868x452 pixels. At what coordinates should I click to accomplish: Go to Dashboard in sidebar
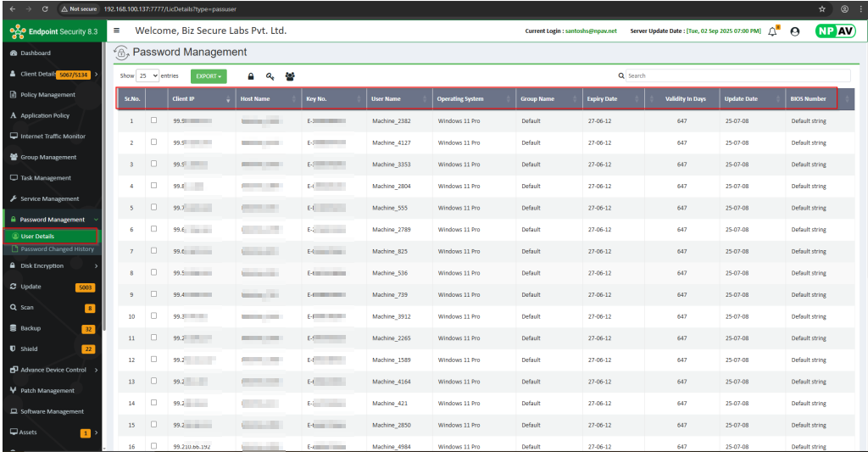click(x=35, y=53)
